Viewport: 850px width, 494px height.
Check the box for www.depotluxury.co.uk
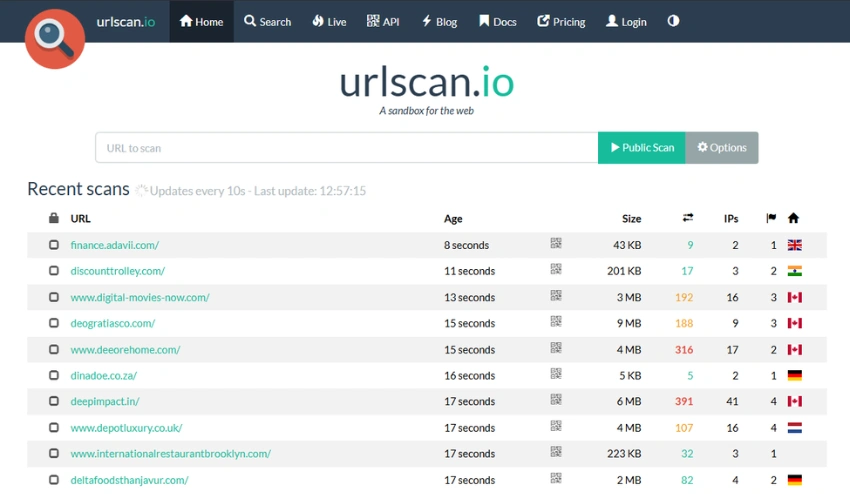click(x=54, y=427)
